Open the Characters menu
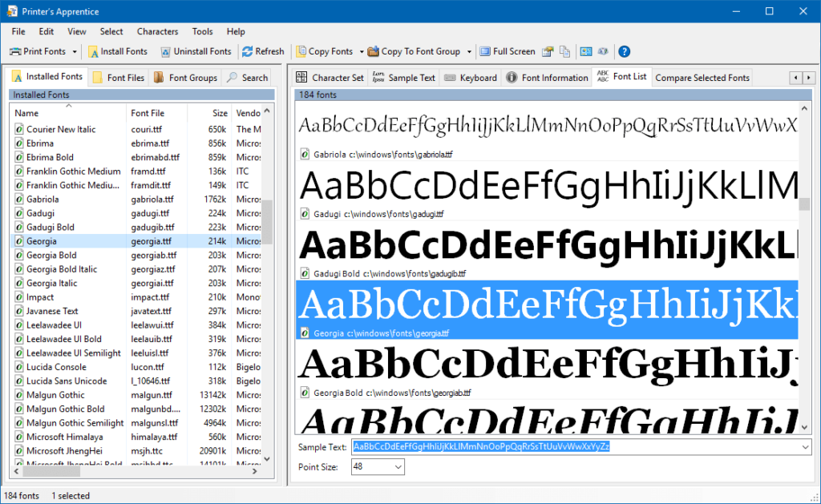The height and width of the screenshot is (504, 821). (x=157, y=31)
